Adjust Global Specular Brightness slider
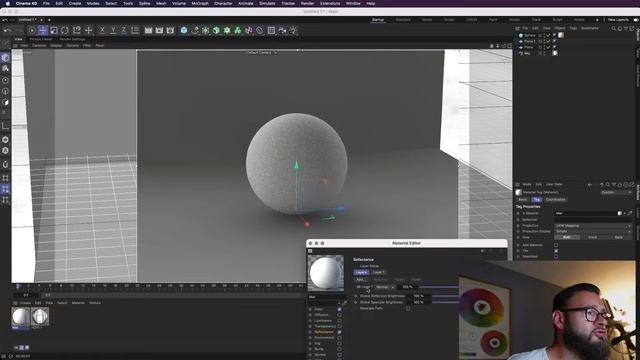Viewport: 640px width, 360px height. pos(445,302)
